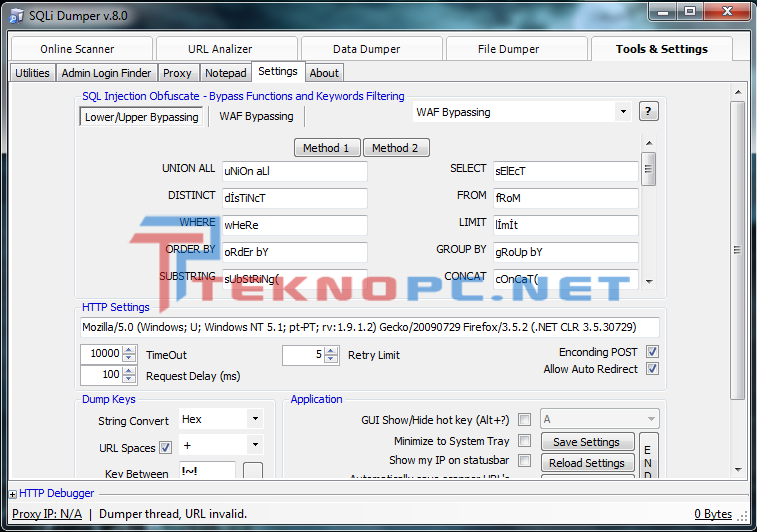Click the Key Between input field

pyautogui.click(x=207, y=470)
